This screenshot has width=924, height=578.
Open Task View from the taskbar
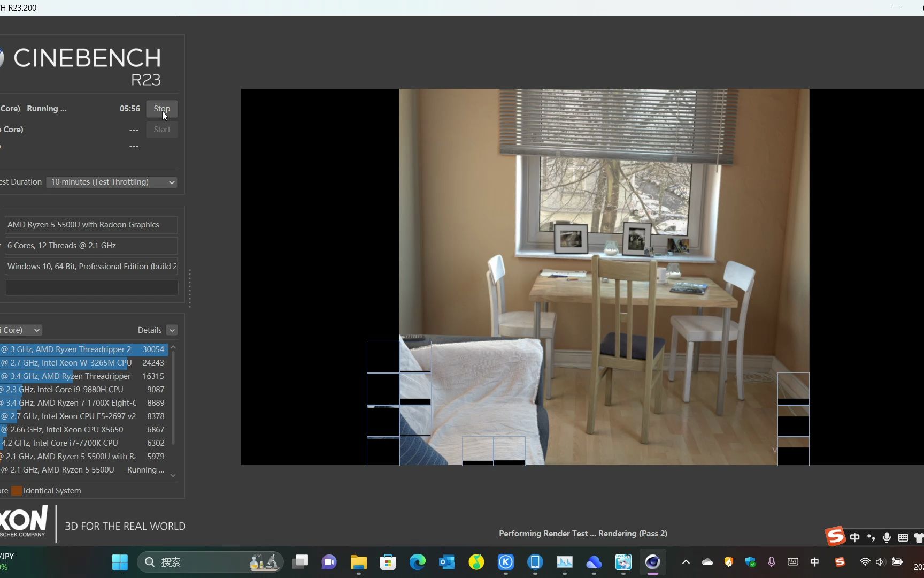(x=300, y=562)
